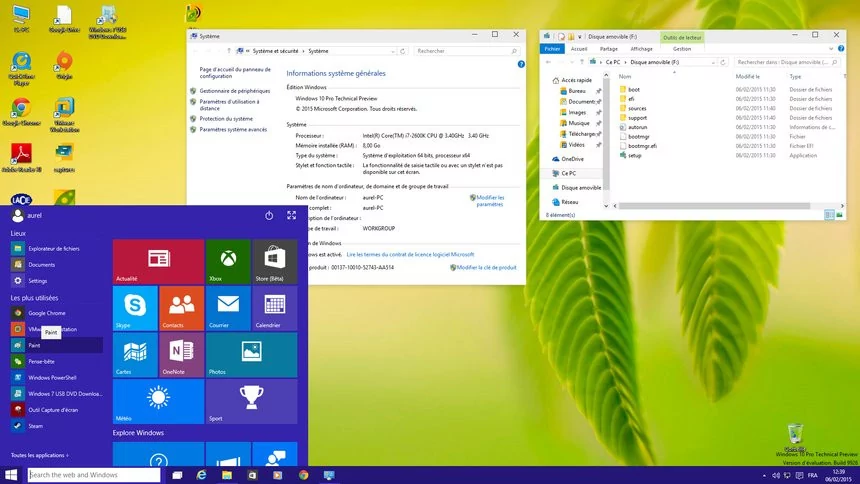This screenshot has height=484, width=860.
Task: Click volume icon in system tray
Action: click(x=776, y=475)
